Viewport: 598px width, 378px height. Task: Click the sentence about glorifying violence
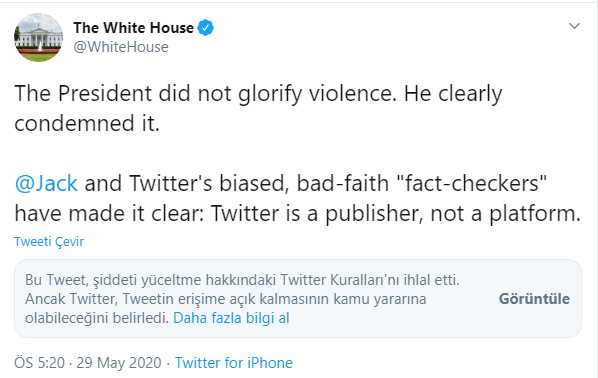[x=206, y=93]
